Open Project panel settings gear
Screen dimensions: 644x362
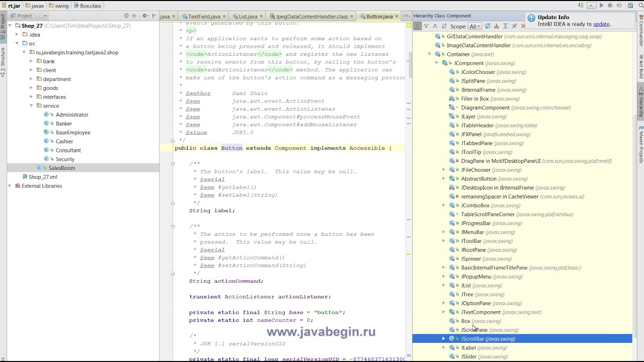pos(145,16)
